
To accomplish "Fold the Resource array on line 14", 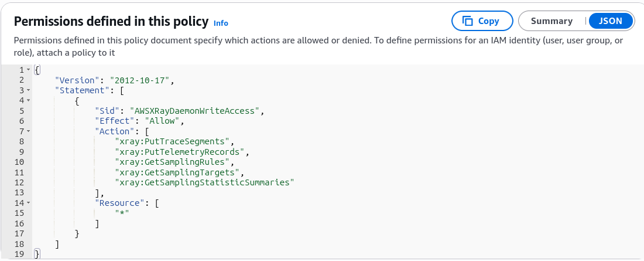I will pos(28,203).
